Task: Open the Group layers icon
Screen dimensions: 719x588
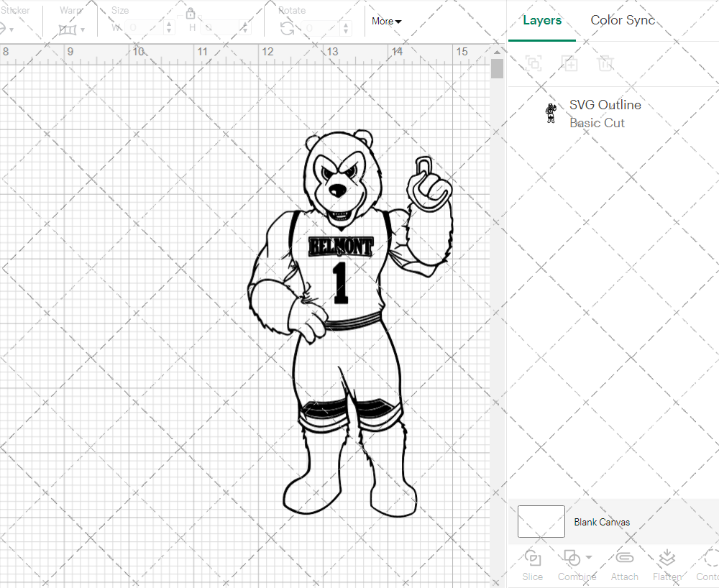Action: pyautogui.click(x=534, y=63)
